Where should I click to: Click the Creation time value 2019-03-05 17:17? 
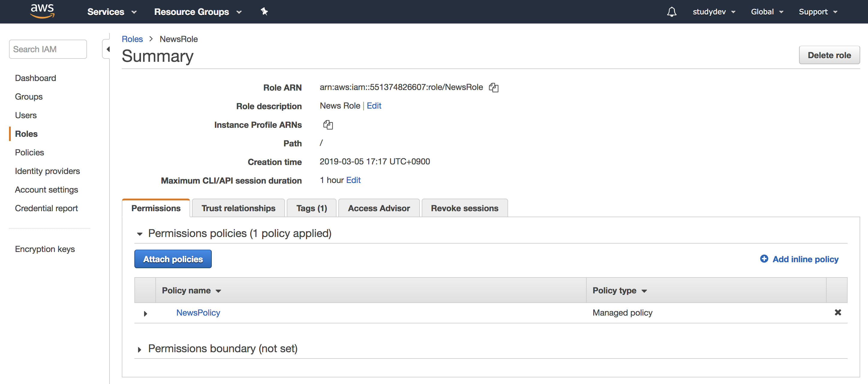click(374, 161)
